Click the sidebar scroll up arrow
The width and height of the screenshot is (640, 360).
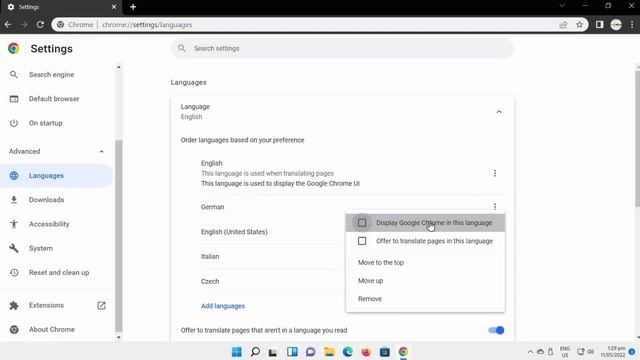point(119,67)
